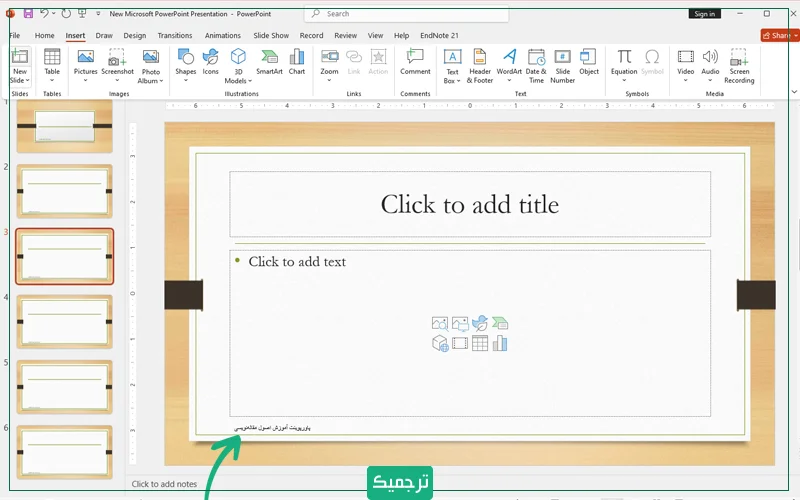800x500 pixels.
Task: Insert WordArt
Action: pyautogui.click(x=509, y=65)
